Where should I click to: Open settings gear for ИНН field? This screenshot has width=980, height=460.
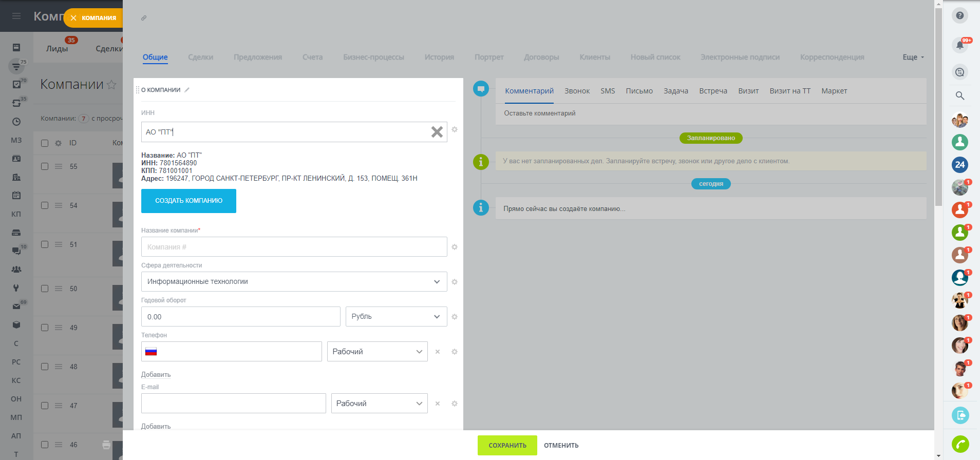pyautogui.click(x=455, y=129)
